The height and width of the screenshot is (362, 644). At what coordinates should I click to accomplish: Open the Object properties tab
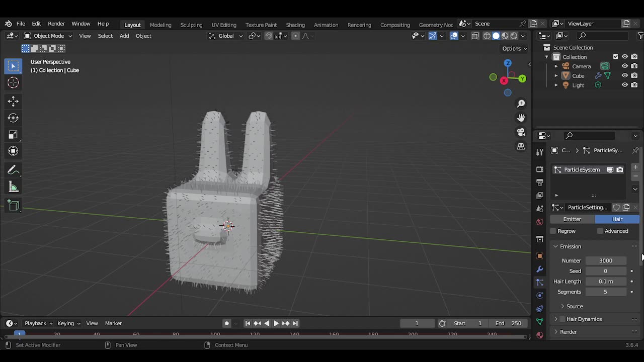540,256
